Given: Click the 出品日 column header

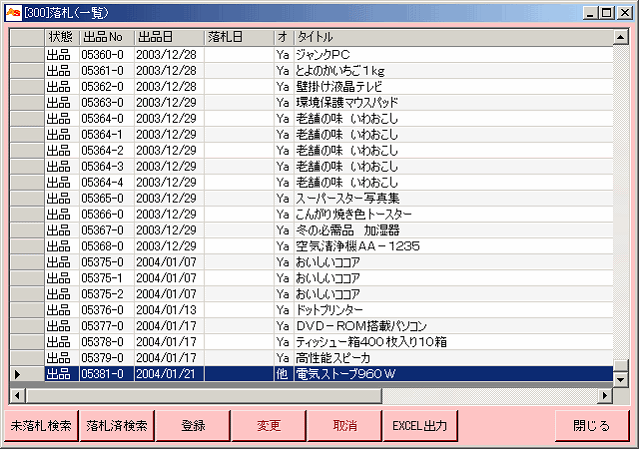Looking at the screenshot, I should coord(169,37).
